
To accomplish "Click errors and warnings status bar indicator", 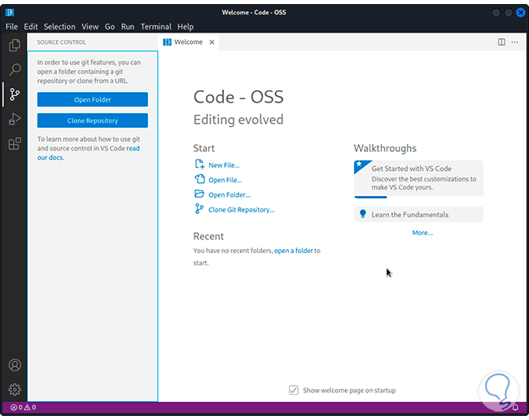I will [22, 408].
